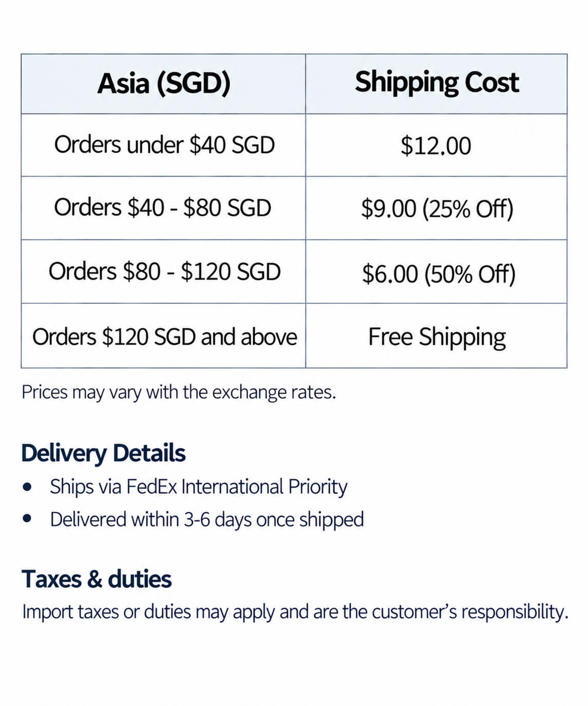This screenshot has width=588, height=706.
Task: Click the Asia (SGD) column header
Action: (163, 84)
